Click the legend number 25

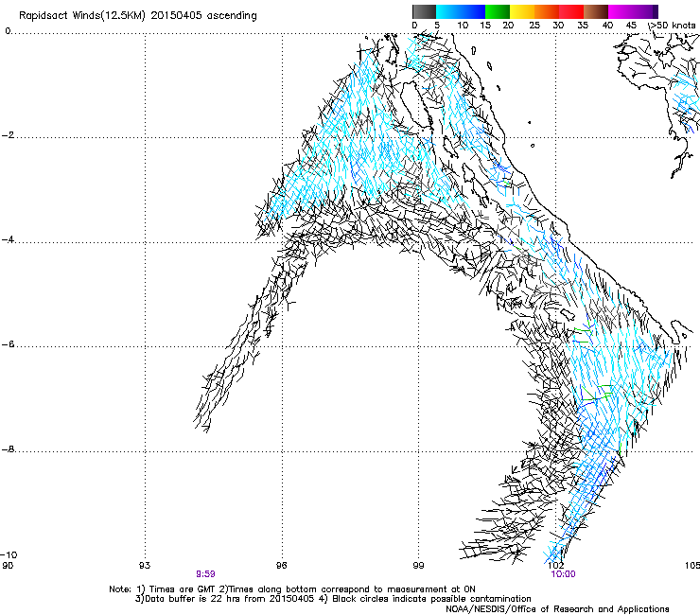pos(534,26)
